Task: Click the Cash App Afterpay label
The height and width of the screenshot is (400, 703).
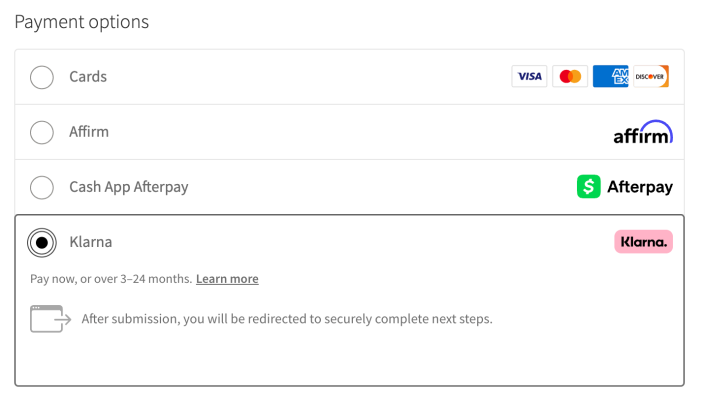Action: point(128,187)
